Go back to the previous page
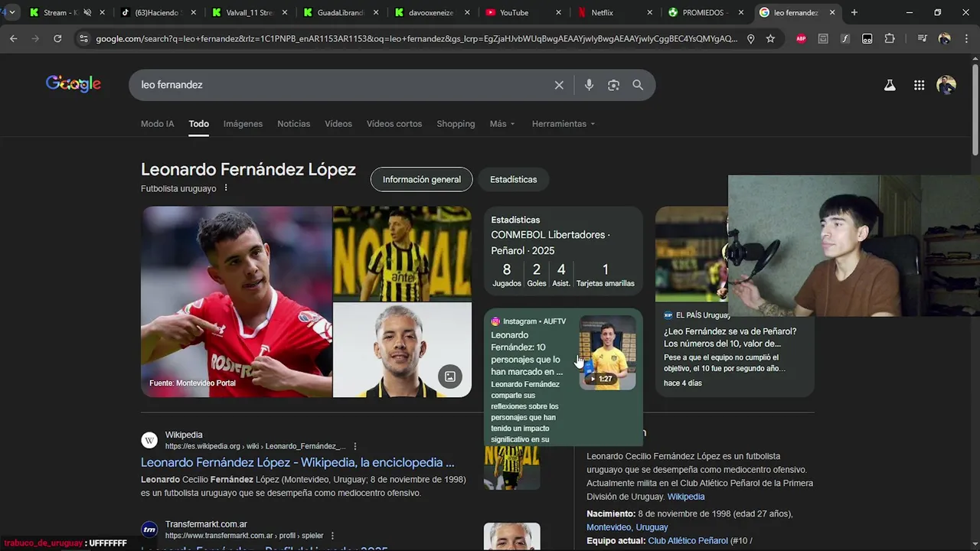Image resolution: width=980 pixels, height=551 pixels. pyautogui.click(x=14, y=38)
